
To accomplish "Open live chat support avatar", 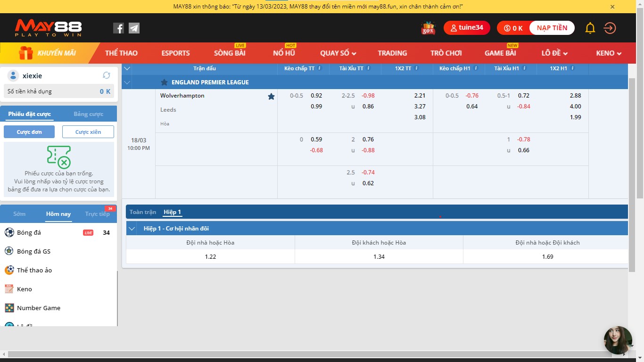I will (618, 340).
